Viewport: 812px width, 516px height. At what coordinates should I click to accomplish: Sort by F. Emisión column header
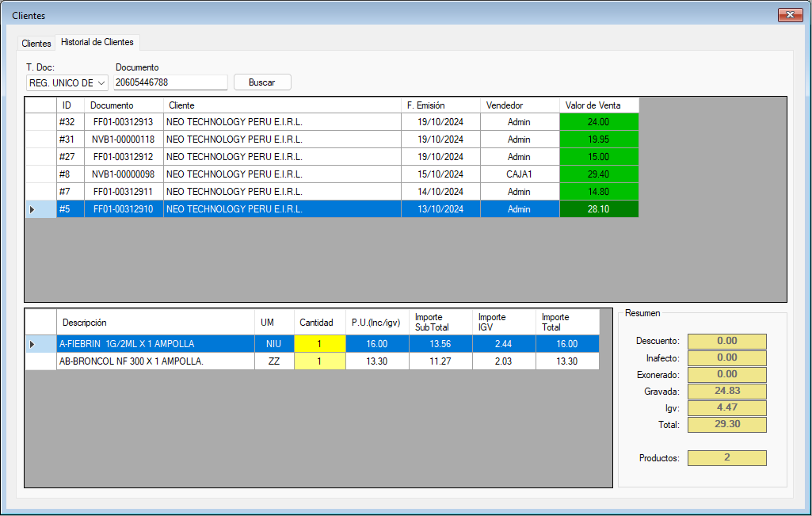pos(425,105)
